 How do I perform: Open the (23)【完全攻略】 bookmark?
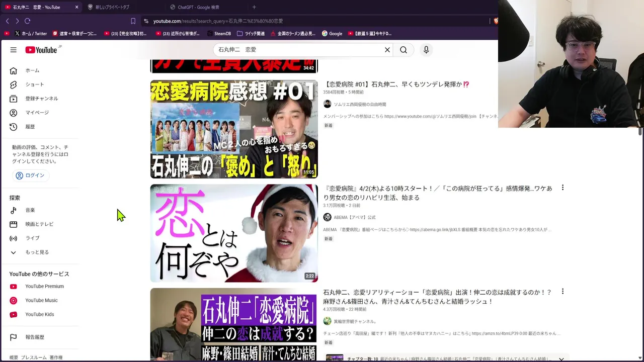pyautogui.click(x=125, y=34)
